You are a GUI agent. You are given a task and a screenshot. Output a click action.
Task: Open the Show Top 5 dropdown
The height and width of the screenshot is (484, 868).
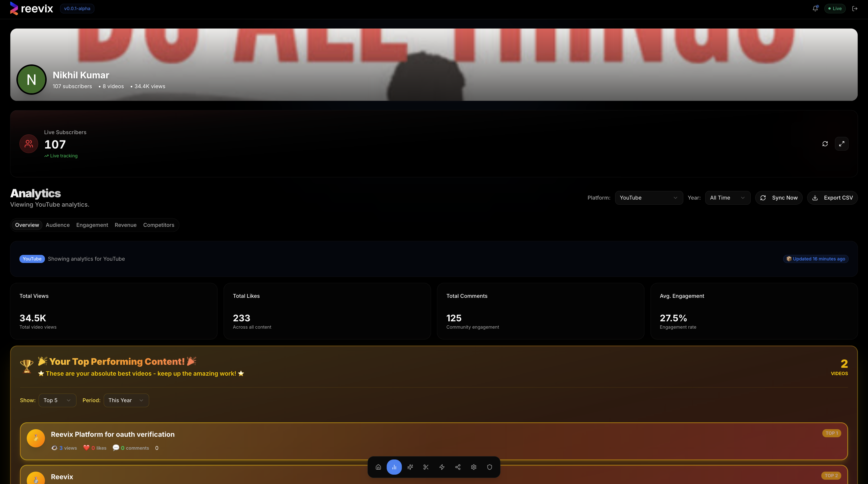(x=57, y=400)
